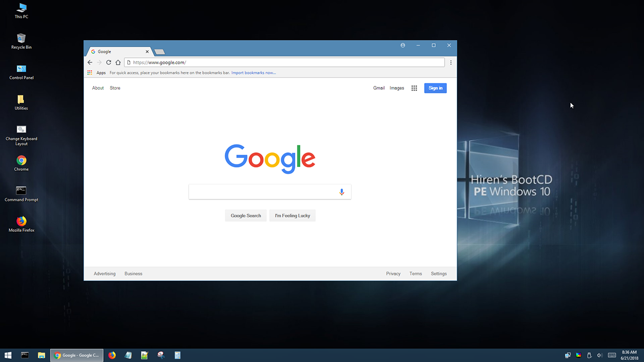The image size is (644, 362).
Task: Open Chrome's three-dot menu
Action: tap(451, 62)
